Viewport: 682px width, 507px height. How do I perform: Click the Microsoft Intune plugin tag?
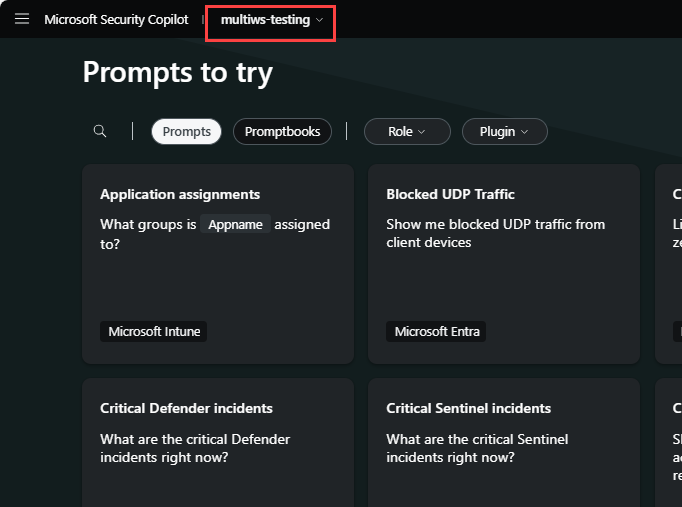[154, 332]
